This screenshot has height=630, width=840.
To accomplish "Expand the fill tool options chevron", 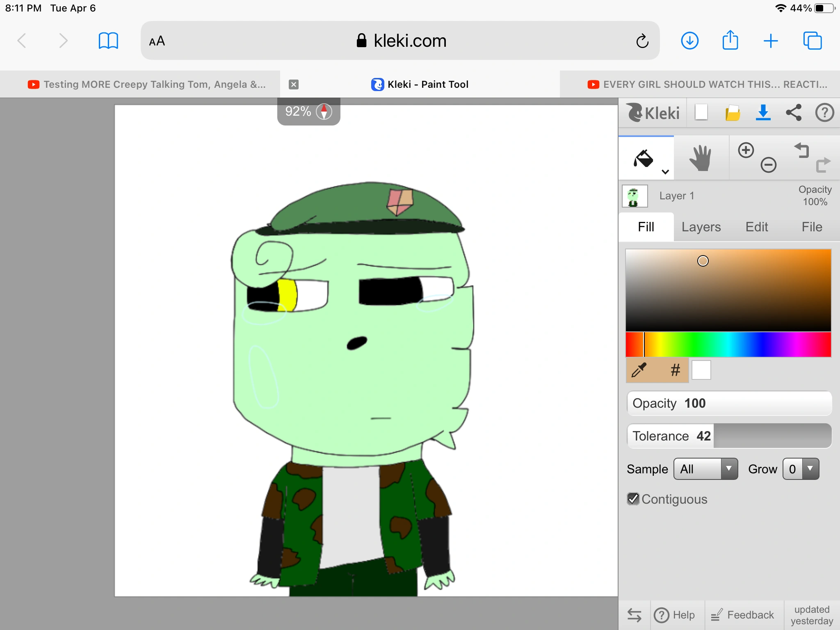I will 665,171.
